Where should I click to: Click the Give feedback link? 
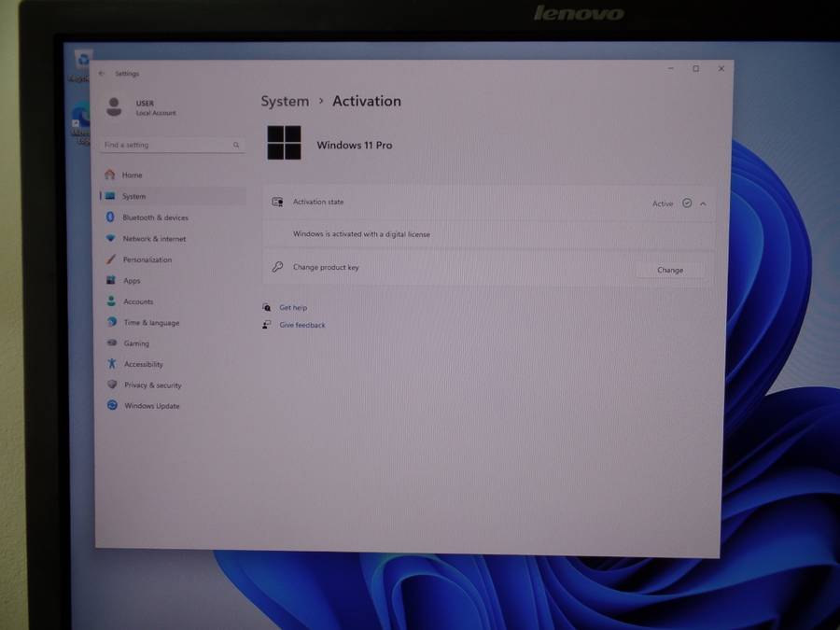tap(302, 325)
